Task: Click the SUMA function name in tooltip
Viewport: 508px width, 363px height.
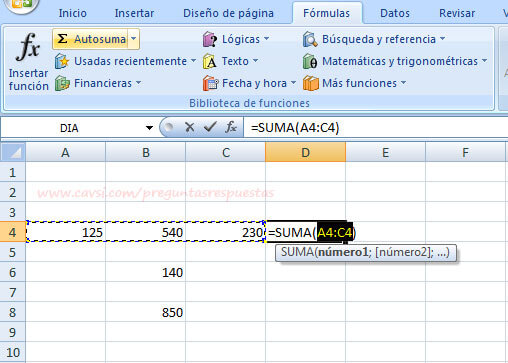Action: 297,252
